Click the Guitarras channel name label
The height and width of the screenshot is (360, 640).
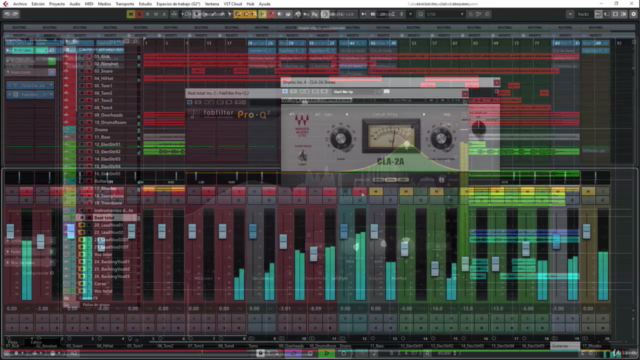pos(564,346)
